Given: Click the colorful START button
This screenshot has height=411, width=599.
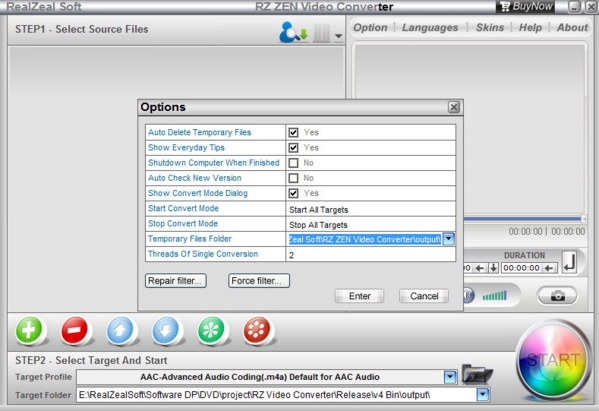Looking at the screenshot, I should (x=553, y=360).
